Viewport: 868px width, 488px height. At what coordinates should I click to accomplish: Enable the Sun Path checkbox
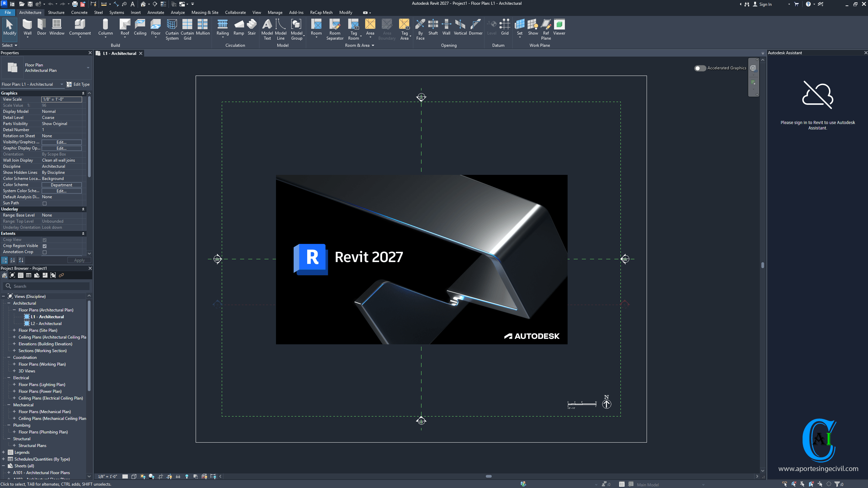click(44, 203)
